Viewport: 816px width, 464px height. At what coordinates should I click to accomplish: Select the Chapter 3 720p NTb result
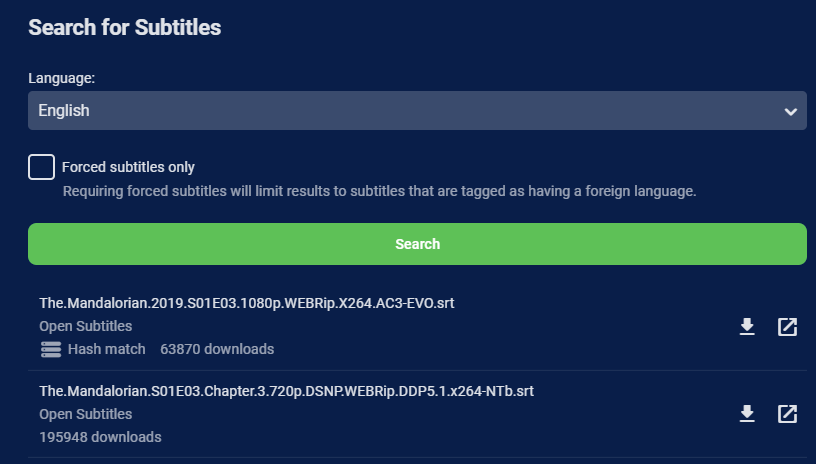point(286,390)
